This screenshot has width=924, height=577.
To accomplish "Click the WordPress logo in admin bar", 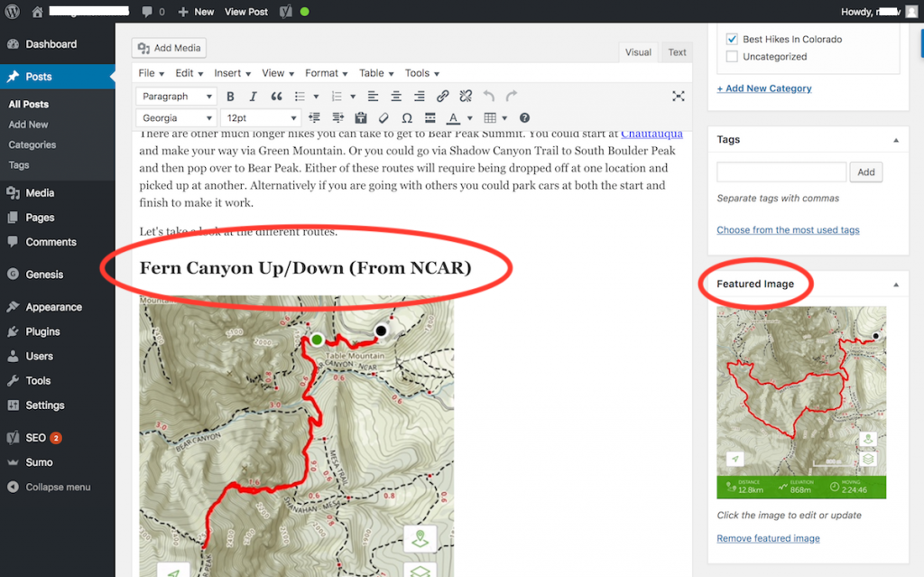I will [13, 11].
